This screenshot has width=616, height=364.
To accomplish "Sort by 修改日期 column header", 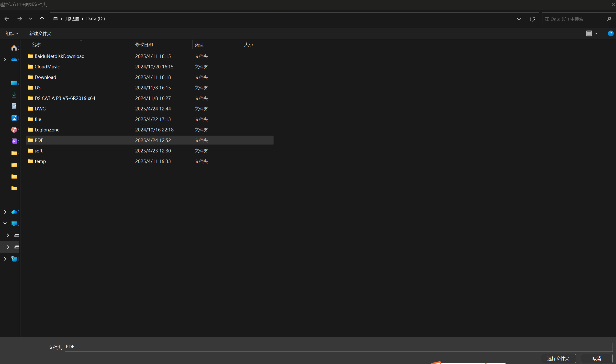I will pos(144,45).
